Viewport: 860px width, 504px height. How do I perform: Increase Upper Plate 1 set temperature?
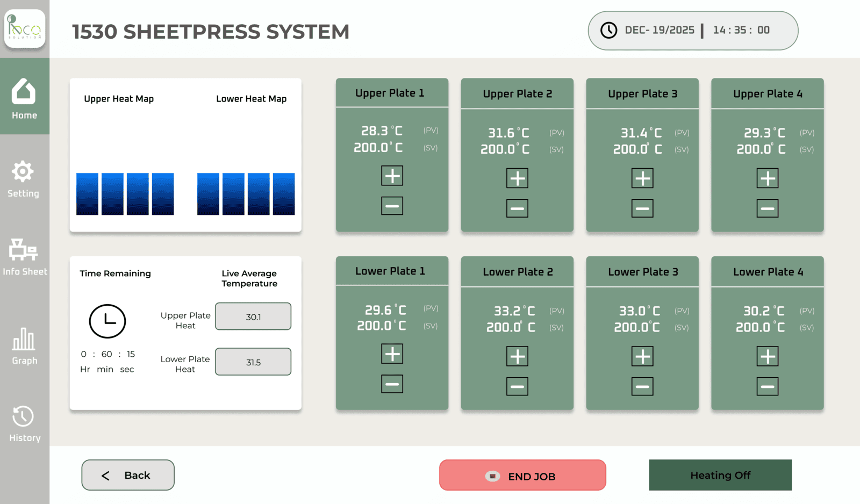(x=392, y=176)
